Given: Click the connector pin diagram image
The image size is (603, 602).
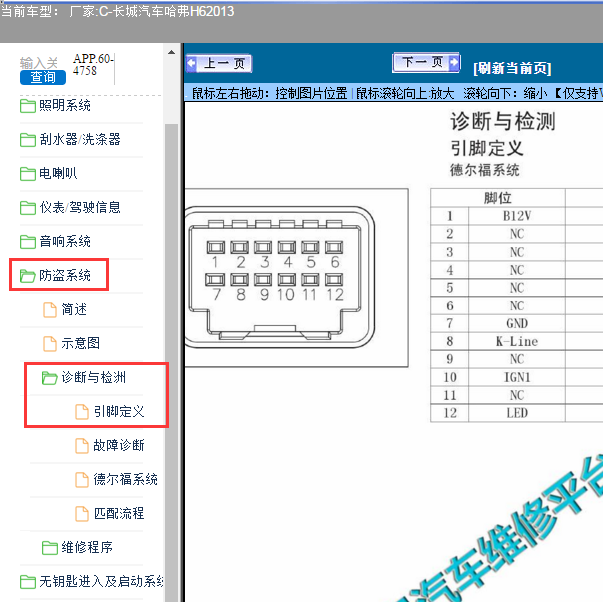Looking at the screenshot, I should (296, 278).
